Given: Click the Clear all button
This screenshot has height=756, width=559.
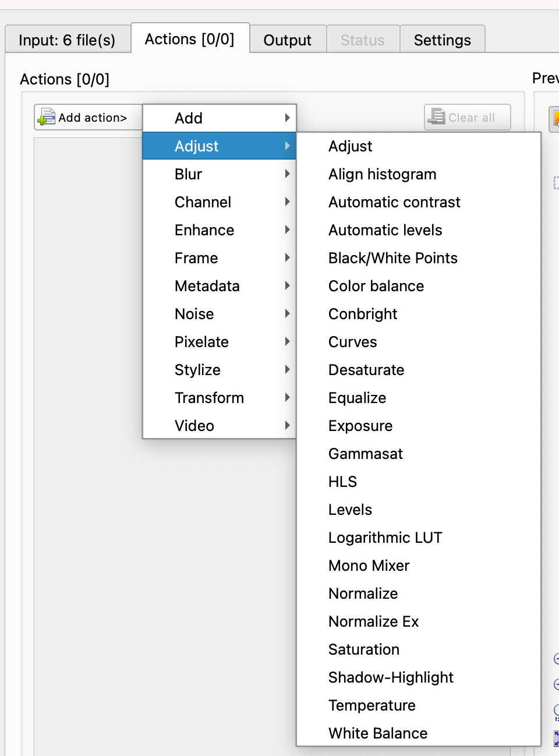Looking at the screenshot, I should (467, 118).
